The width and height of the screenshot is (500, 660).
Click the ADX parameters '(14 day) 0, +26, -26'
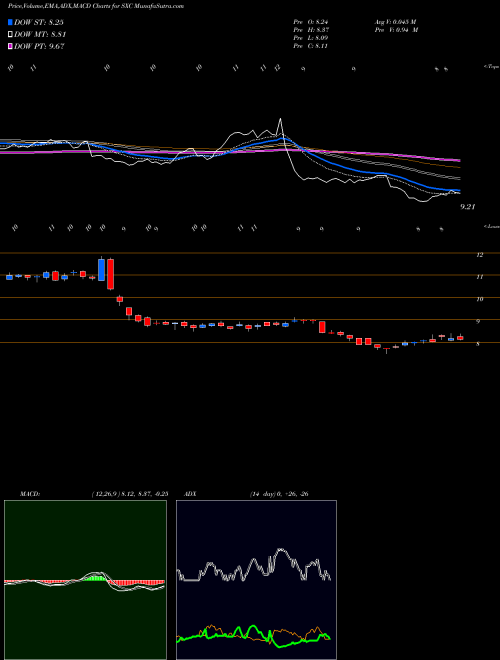pos(279,494)
